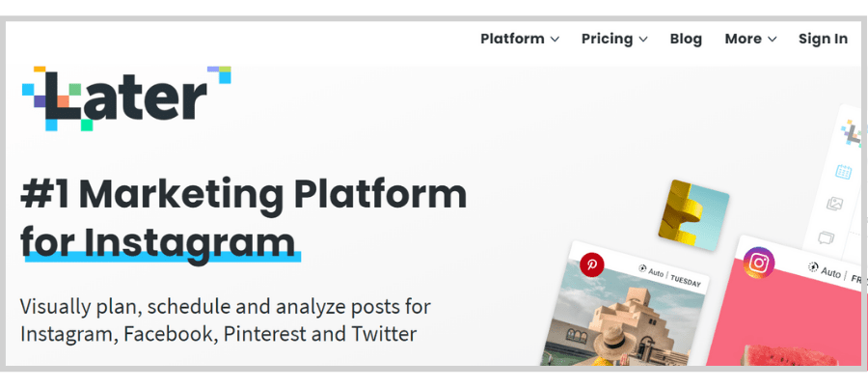Click the TUESDAY label on the Pinterest card
Image resolution: width=868 pixels, height=388 pixels.
coord(686,281)
